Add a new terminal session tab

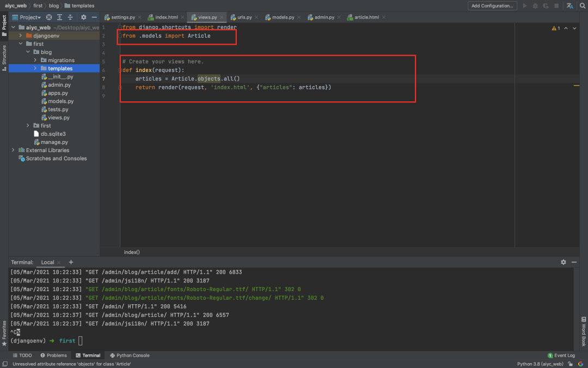click(x=71, y=262)
